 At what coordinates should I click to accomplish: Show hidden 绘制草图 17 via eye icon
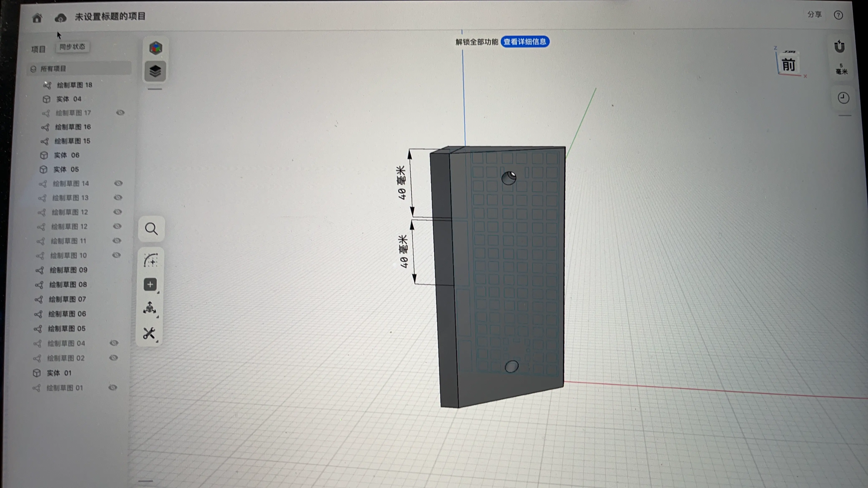point(120,112)
